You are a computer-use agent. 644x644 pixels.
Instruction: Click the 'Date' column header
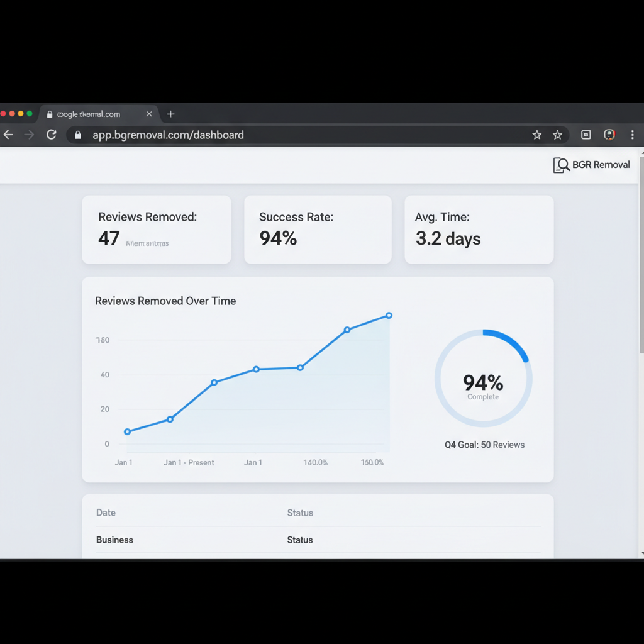pyautogui.click(x=106, y=513)
